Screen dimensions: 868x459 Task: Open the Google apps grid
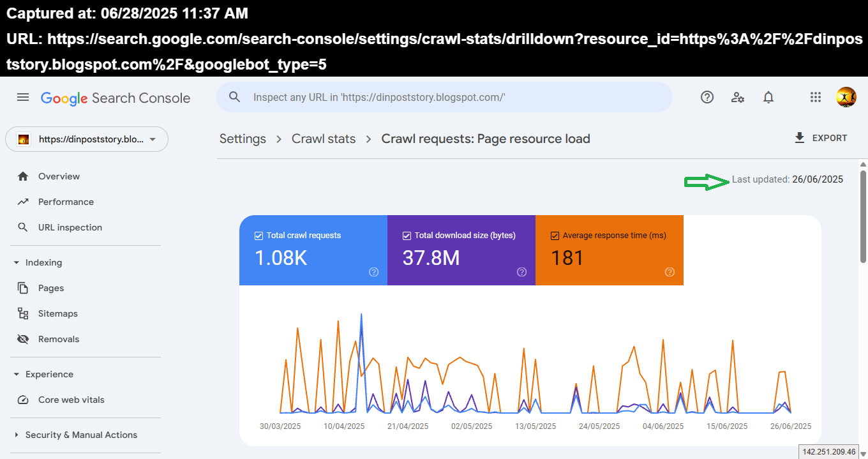pos(815,97)
